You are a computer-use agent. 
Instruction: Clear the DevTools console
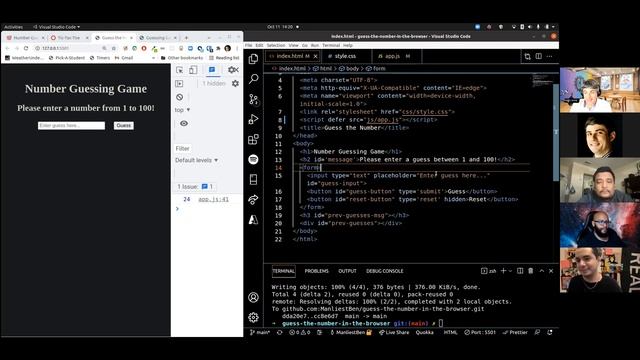tap(180, 97)
